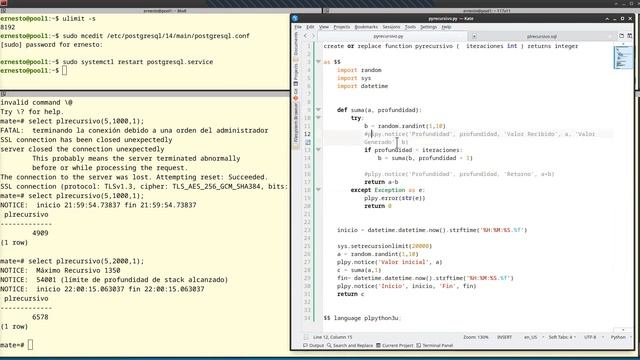Click the top-left terminal pane menu icon

[3, 11]
